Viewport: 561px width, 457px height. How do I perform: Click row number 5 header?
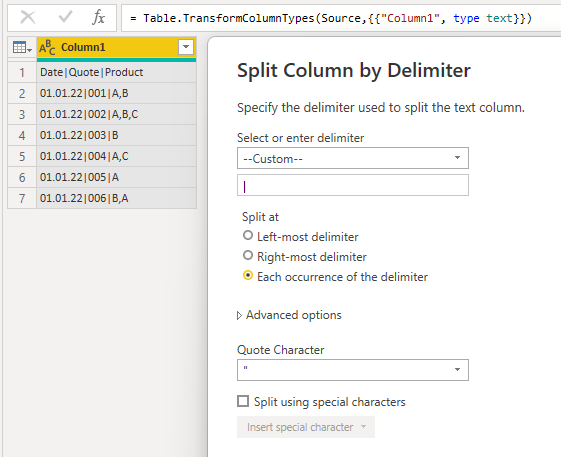(x=22, y=156)
